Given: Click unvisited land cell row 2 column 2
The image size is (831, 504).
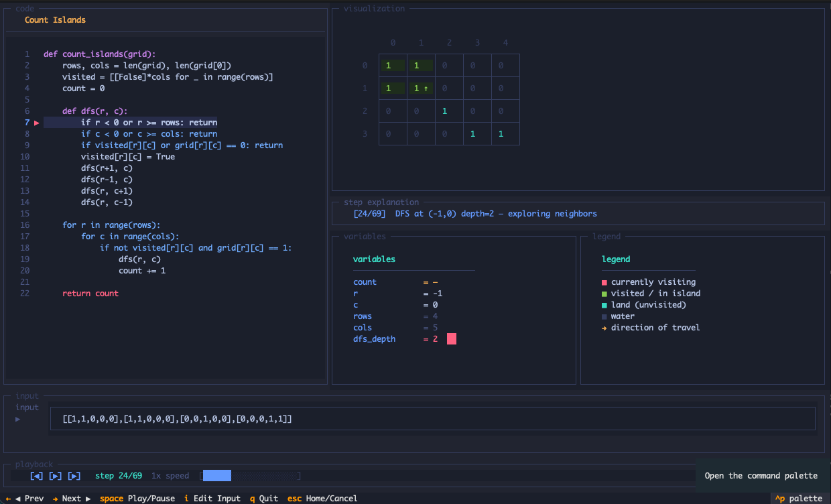Looking at the screenshot, I should [449, 111].
